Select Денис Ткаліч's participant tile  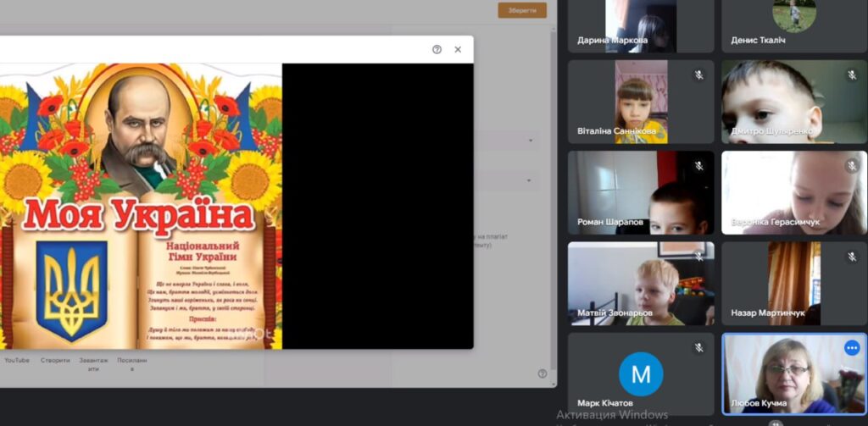[x=794, y=26]
